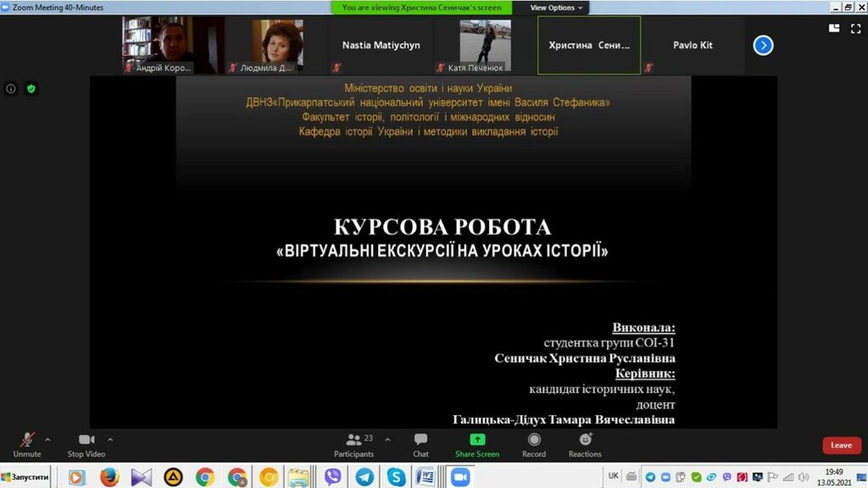The width and height of the screenshot is (868, 488).
Task: Open the View Options menu
Action: click(557, 8)
